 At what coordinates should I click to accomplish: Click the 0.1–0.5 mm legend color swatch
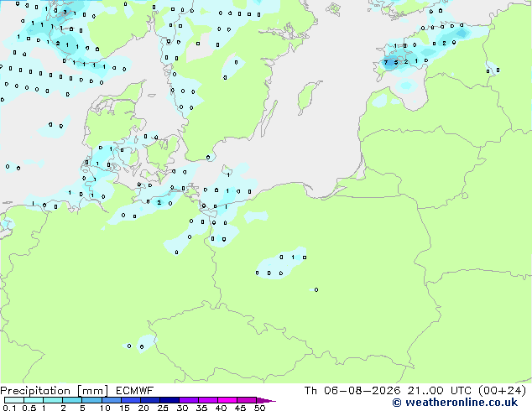coord(14,400)
